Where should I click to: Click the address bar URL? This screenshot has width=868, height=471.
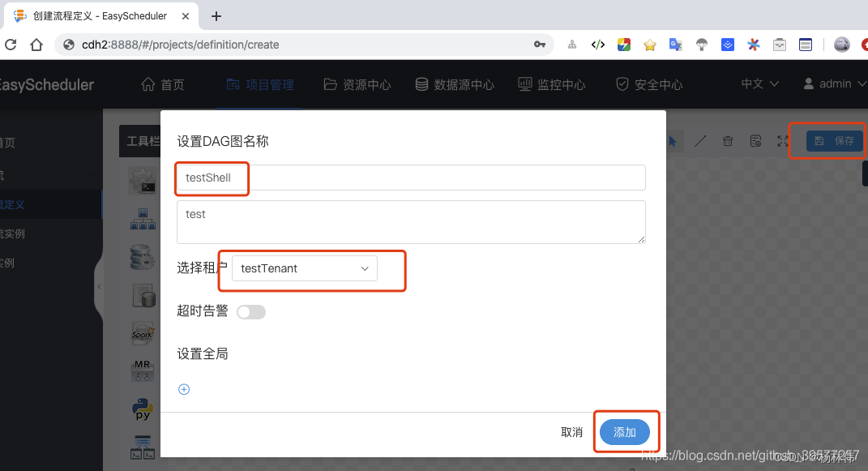click(x=181, y=45)
